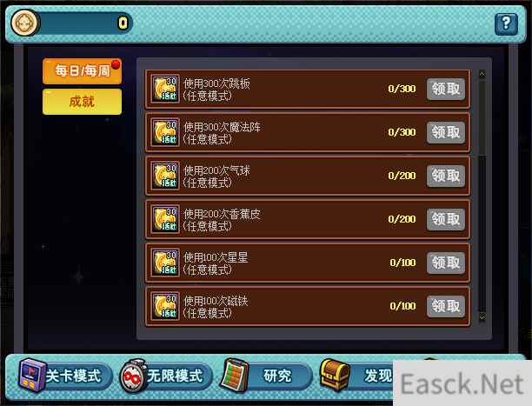
Task: Open the 关卡模式 level mode arcade icon
Action: point(32,375)
